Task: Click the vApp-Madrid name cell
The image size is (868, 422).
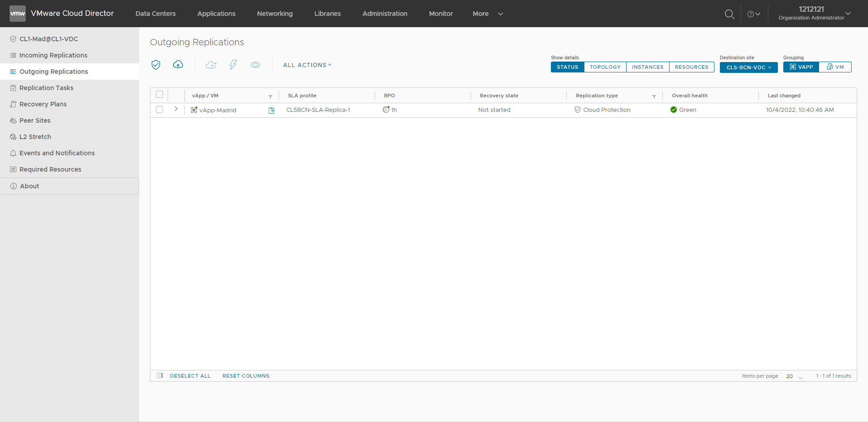Action: point(218,110)
